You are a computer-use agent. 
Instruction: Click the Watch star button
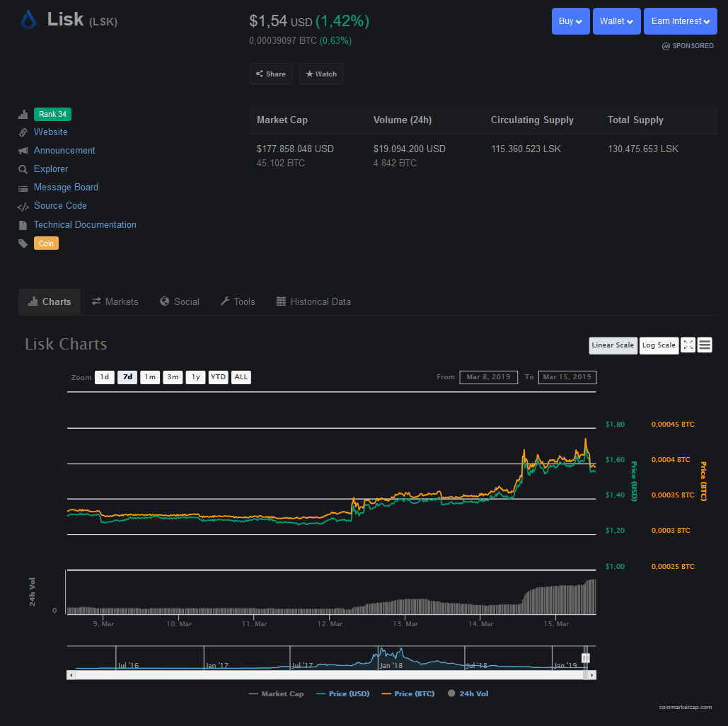[321, 74]
